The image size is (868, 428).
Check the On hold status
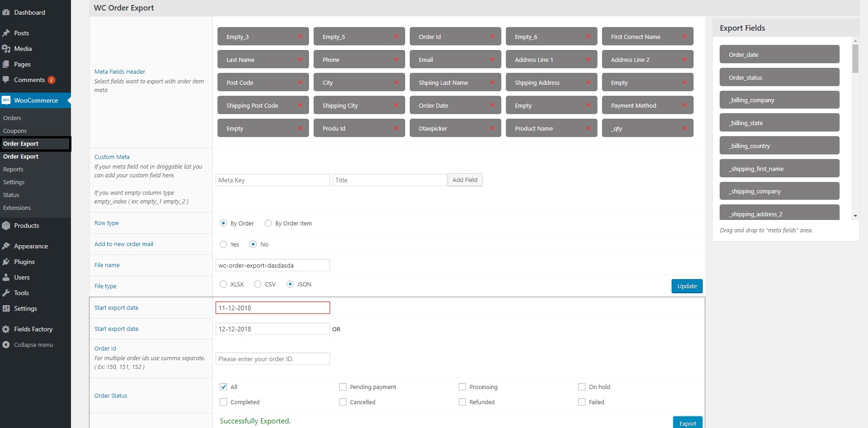pyautogui.click(x=582, y=387)
